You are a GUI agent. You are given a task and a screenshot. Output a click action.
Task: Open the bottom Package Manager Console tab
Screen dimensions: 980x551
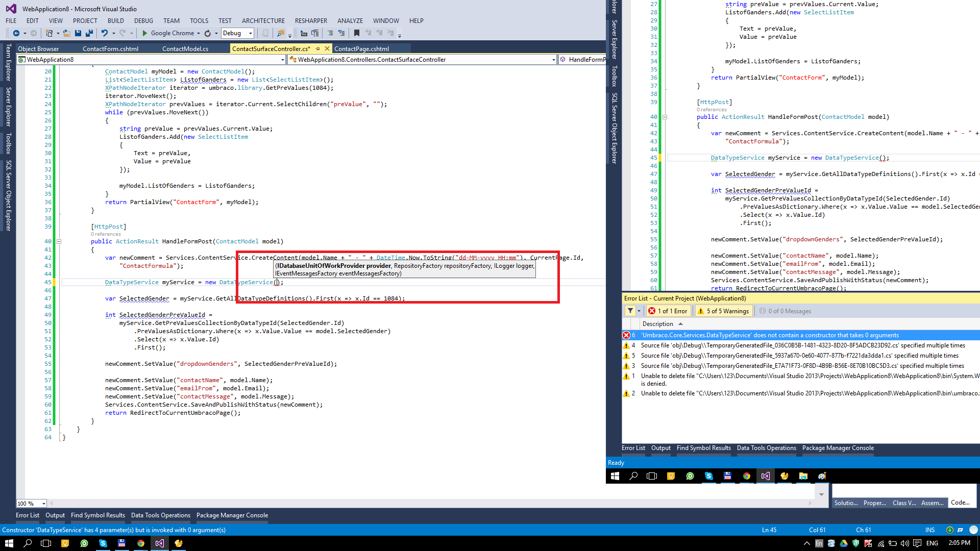tap(232, 515)
